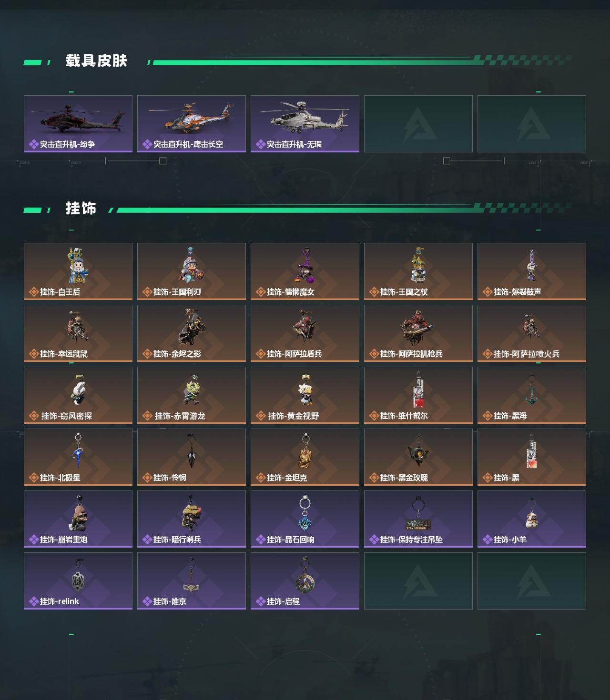Choose the 挂饰-relink charm
Screen dimensions: 610x700
pyautogui.click(x=78, y=581)
